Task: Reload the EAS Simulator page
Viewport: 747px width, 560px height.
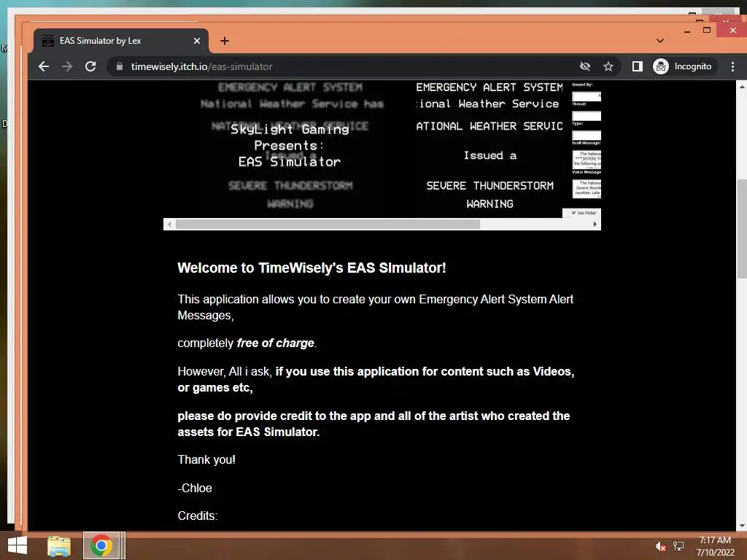Action: coord(90,66)
